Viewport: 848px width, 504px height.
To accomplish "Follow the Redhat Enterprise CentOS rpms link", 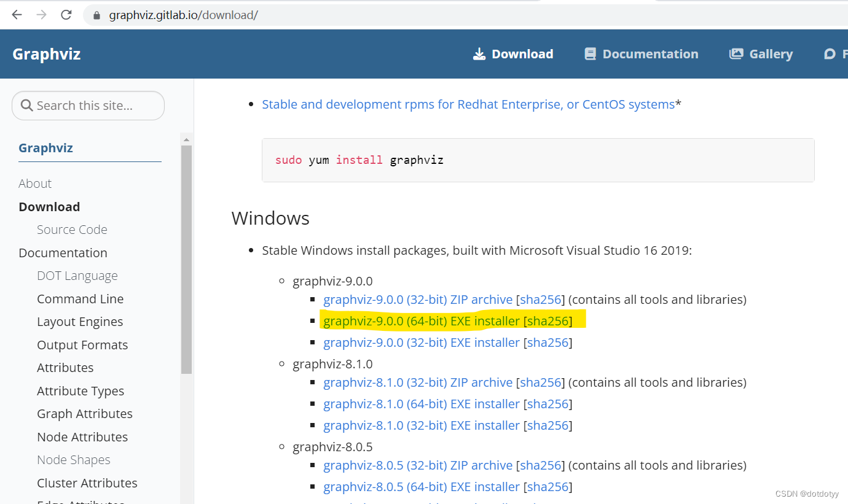I will point(468,104).
